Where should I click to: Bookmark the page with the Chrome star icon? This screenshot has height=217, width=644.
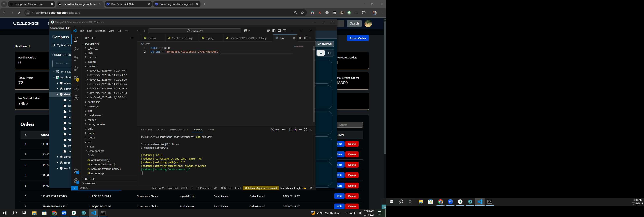coord(302,13)
